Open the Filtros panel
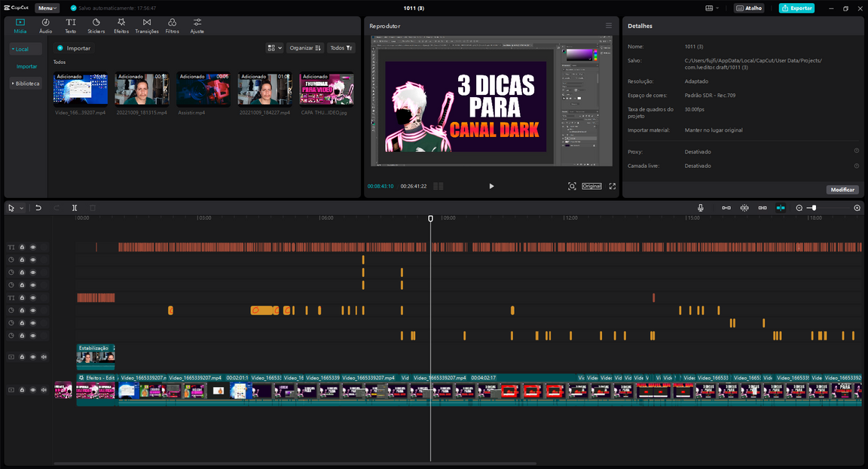This screenshot has width=868, height=469. pyautogui.click(x=172, y=26)
